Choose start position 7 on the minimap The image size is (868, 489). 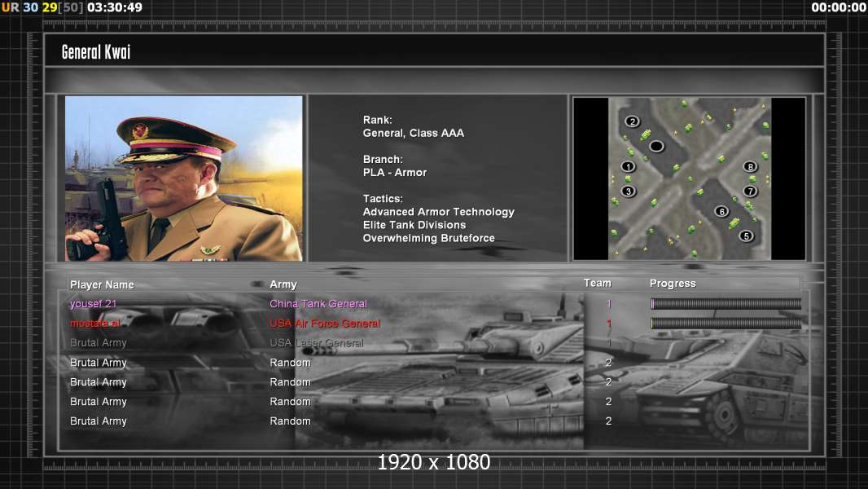click(x=750, y=191)
